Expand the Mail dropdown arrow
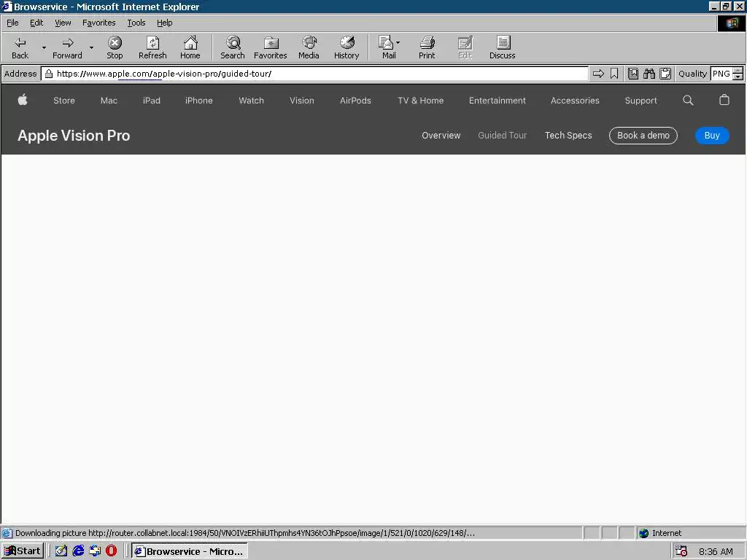The height and width of the screenshot is (560, 747). (x=398, y=42)
